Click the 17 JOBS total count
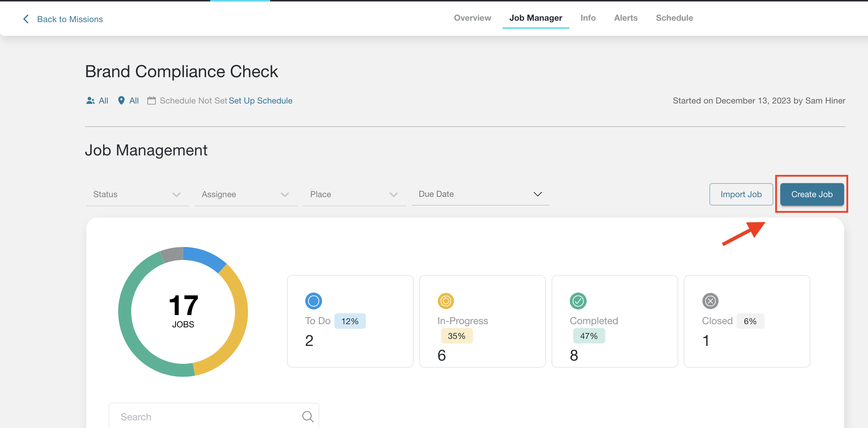Viewport: 868px width, 428px height. 183,311
